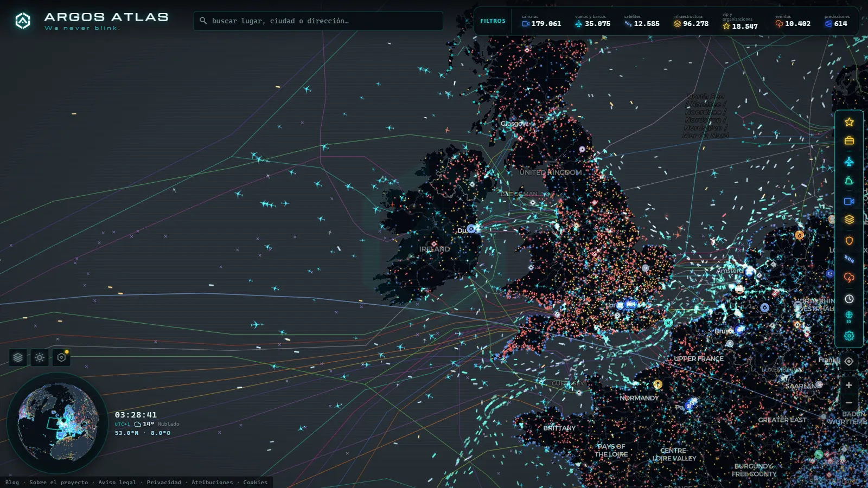Toggle the satélites filter showing 12.585

642,21
